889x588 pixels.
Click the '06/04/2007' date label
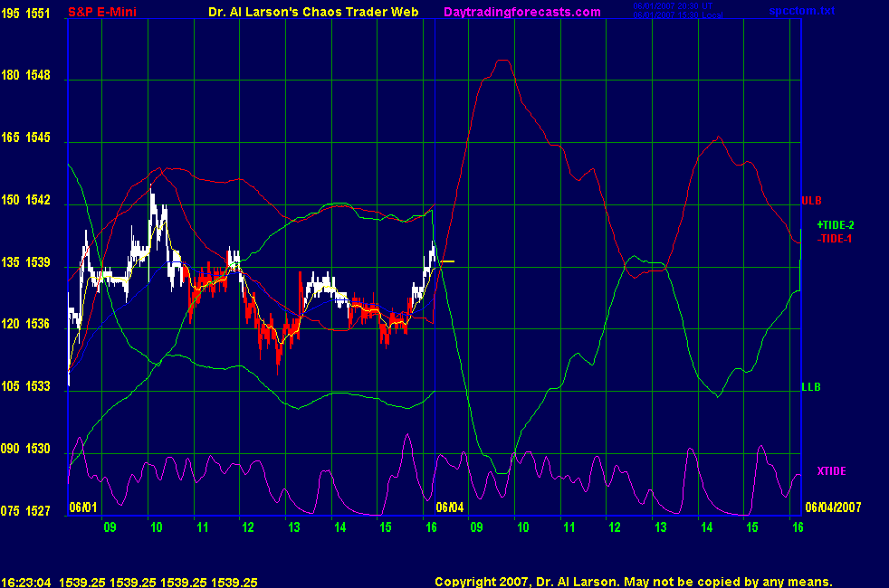tap(833, 507)
